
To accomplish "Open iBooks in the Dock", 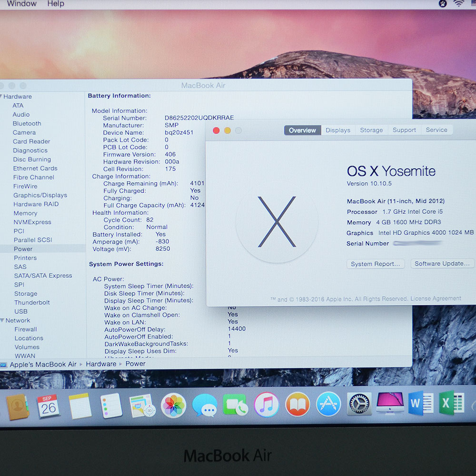I will [x=297, y=404].
